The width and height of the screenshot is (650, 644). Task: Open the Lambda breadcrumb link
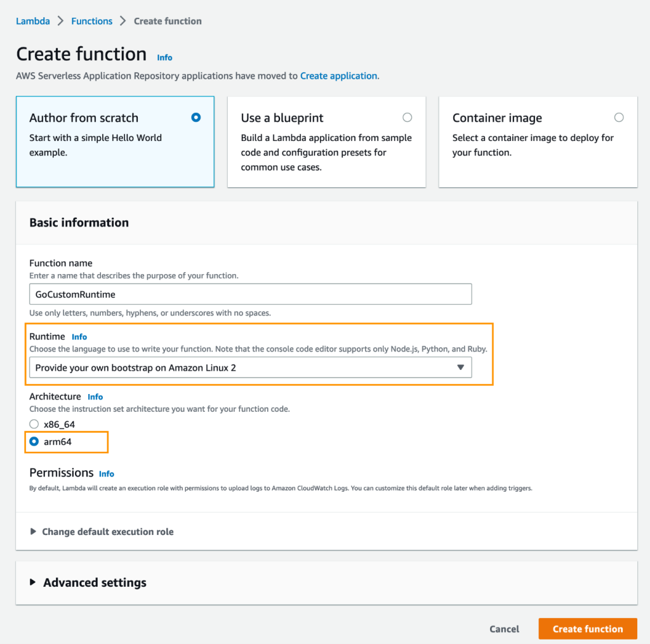coord(32,21)
